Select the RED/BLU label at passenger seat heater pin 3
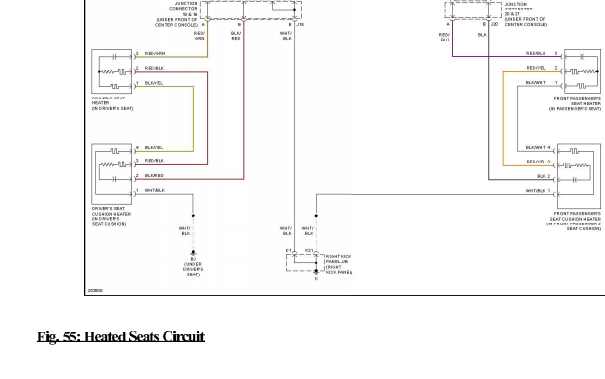 (x=536, y=53)
